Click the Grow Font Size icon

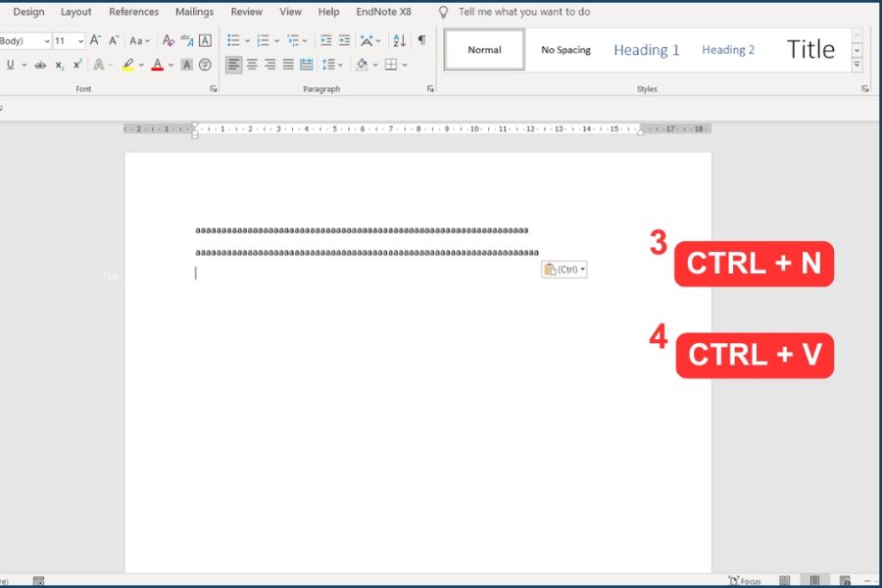click(x=95, y=40)
